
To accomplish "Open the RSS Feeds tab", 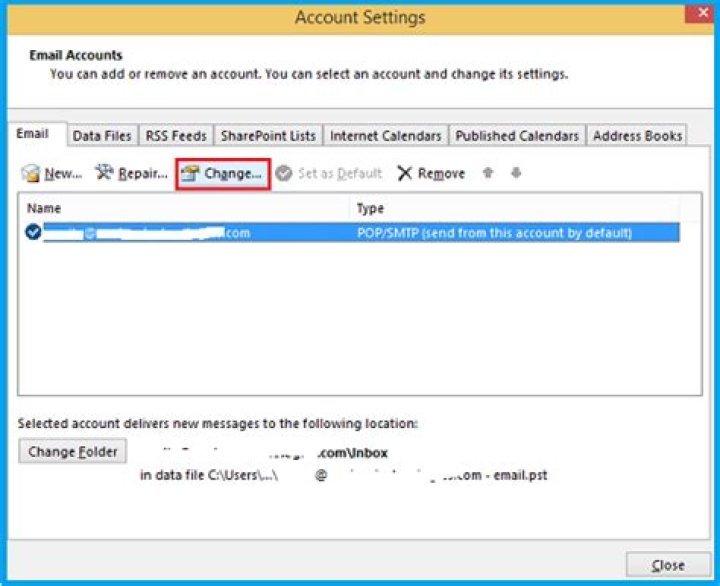I will 176,136.
